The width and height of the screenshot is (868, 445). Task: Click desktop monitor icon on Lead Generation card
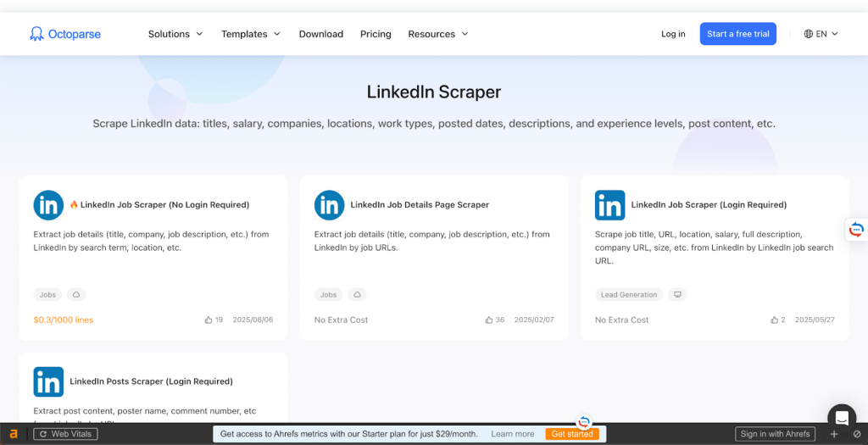[x=677, y=294]
